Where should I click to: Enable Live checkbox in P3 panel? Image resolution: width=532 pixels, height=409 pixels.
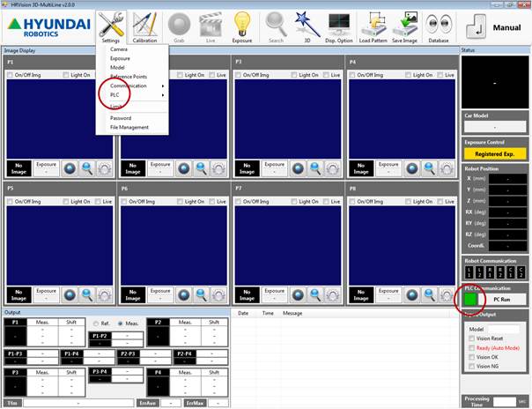pyautogui.click(x=326, y=75)
